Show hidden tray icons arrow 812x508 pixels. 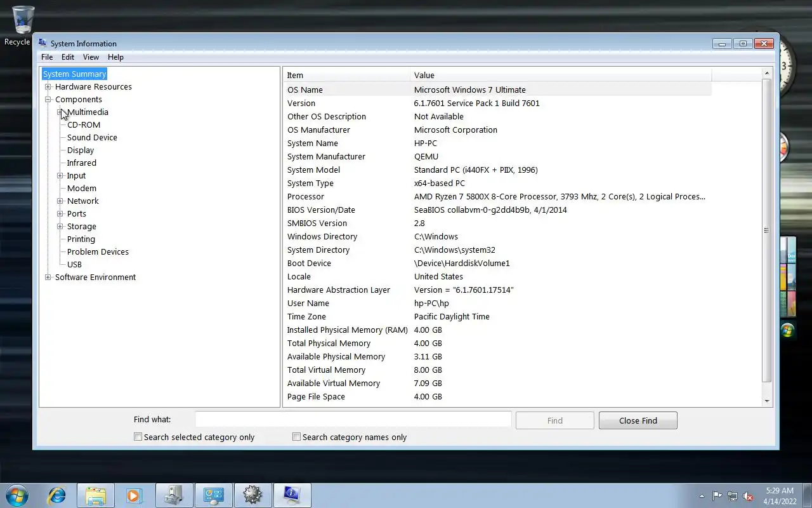702,496
